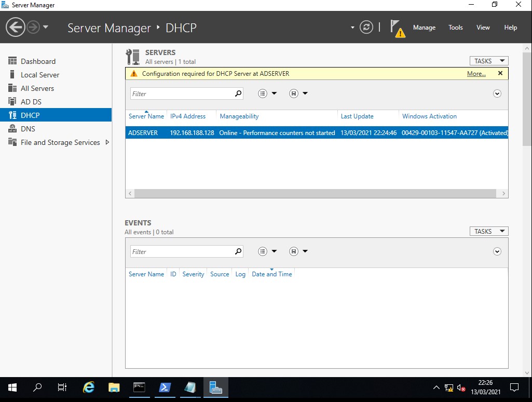This screenshot has width=532, height=402.
Task: Click the More... link in warning bar
Action: pyautogui.click(x=476, y=74)
